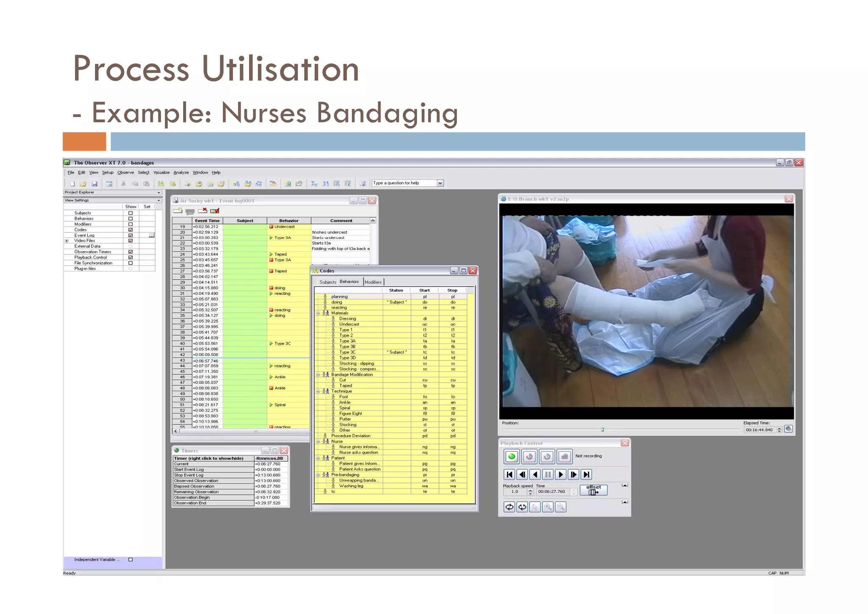The image size is (868, 614).
Task: Click the loop playback icon
Action: point(509,507)
